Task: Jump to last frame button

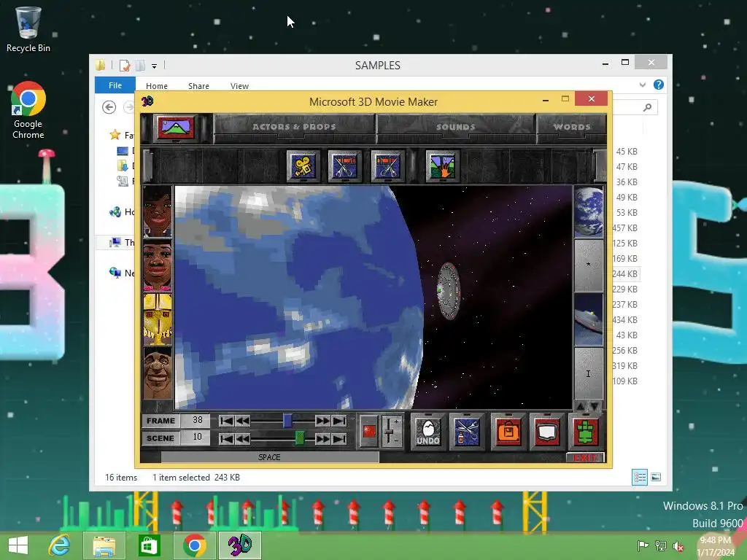Action: [339, 421]
